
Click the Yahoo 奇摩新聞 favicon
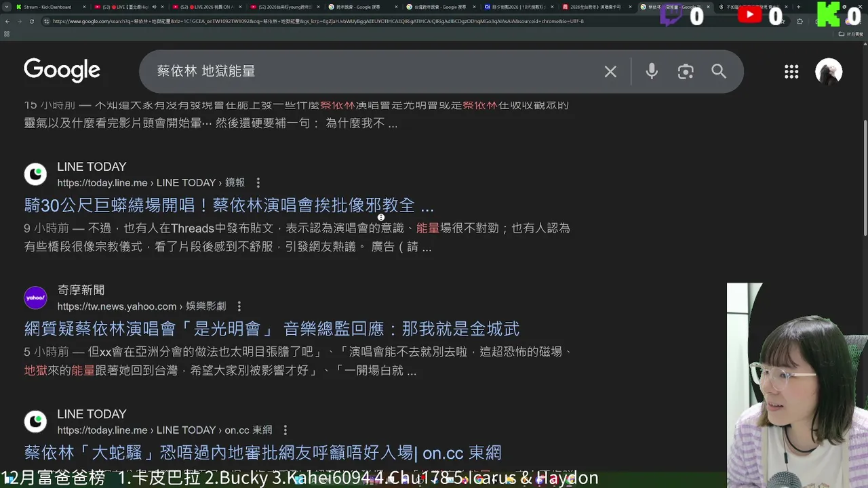click(35, 298)
